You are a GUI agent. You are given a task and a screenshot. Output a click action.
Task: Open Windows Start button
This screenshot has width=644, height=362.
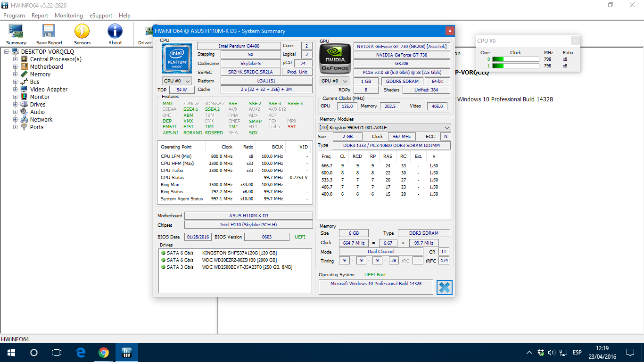coord(11,353)
